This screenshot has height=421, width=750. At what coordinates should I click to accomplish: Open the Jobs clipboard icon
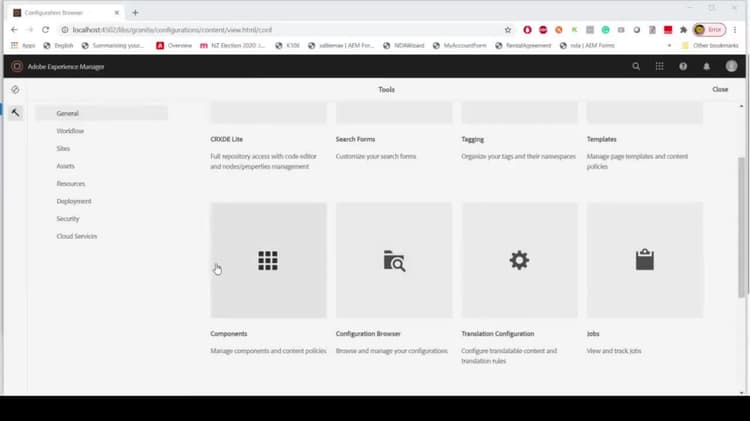[645, 261]
